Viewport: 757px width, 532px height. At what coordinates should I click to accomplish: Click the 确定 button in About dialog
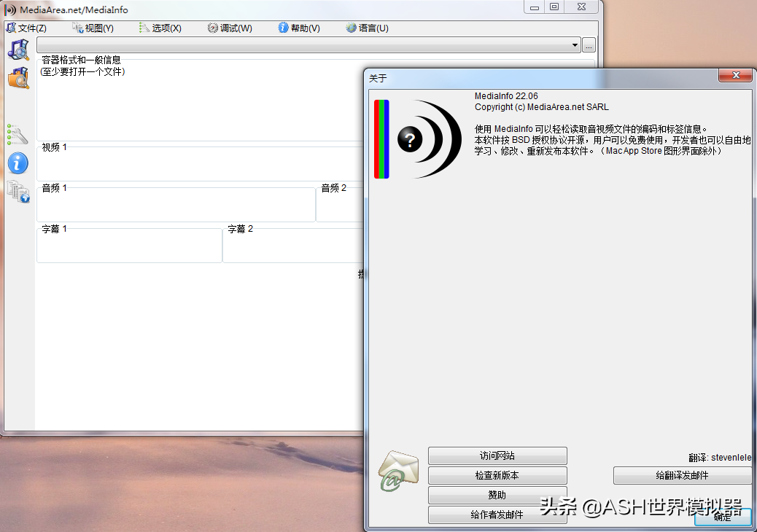[723, 517]
